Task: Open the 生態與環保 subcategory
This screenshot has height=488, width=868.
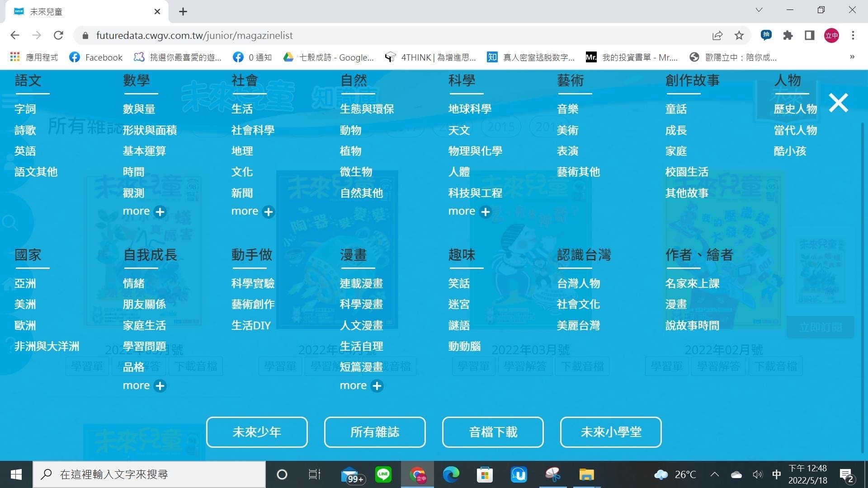Action: point(367,109)
